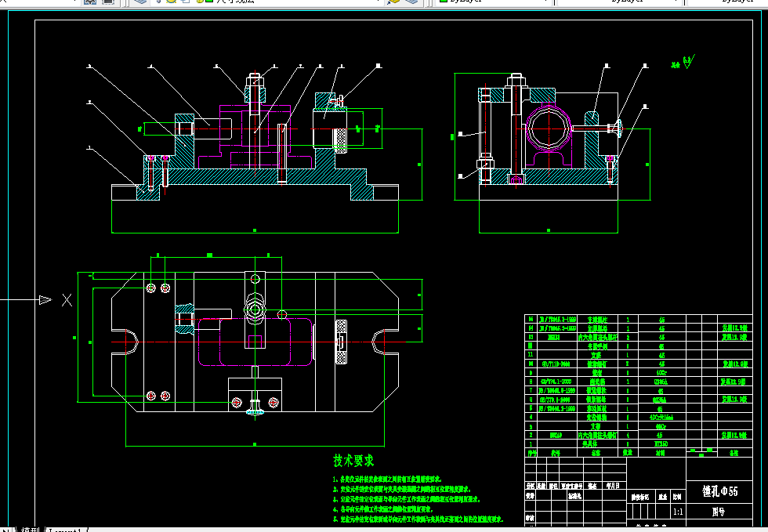Switch to the 模型 model tab

pos(30,530)
